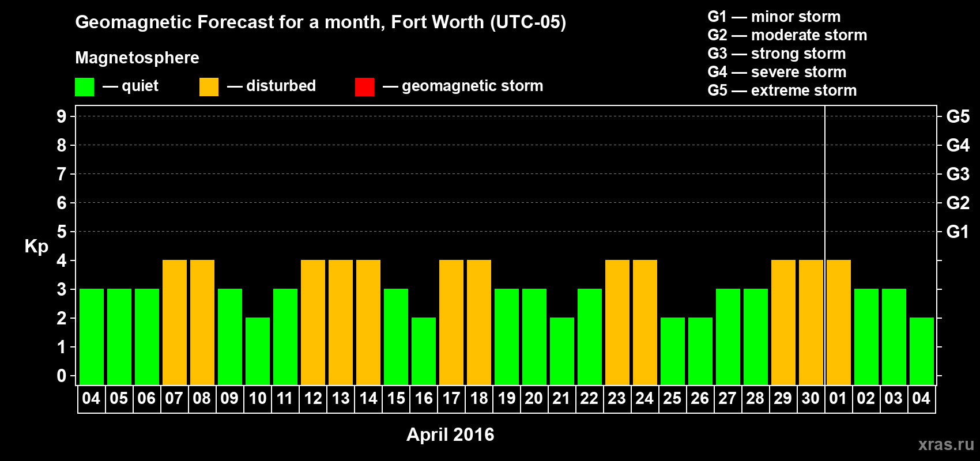
Task: Click the G2 label on the right axis
Action: tap(958, 203)
